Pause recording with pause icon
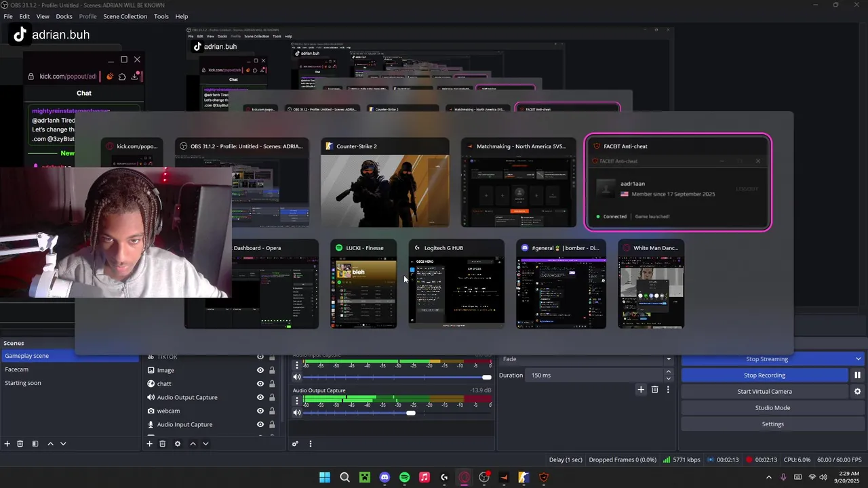 857,375
